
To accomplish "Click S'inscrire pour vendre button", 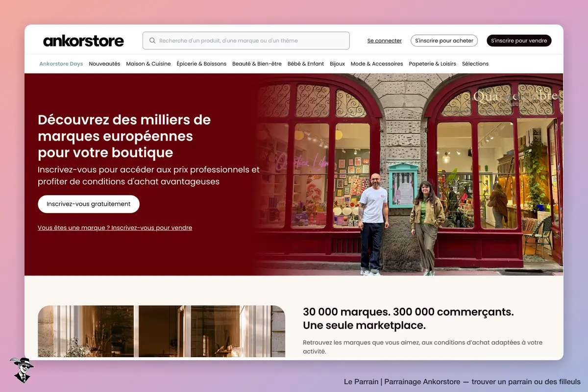I will 519,41.
